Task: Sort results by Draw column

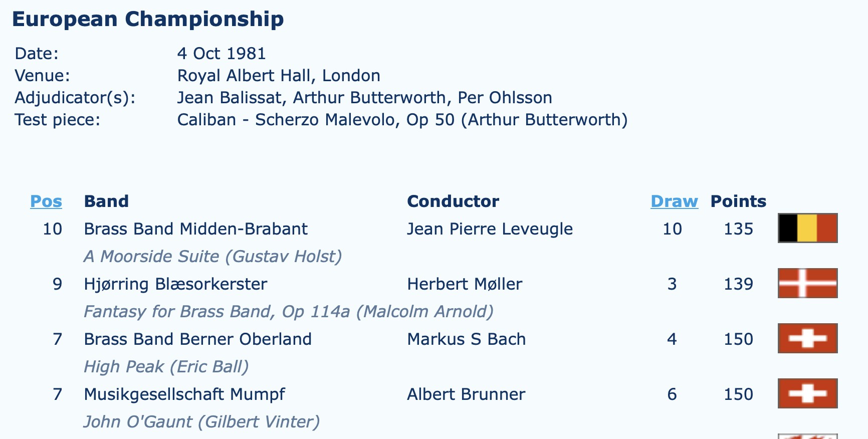Action: (x=674, y=201)
